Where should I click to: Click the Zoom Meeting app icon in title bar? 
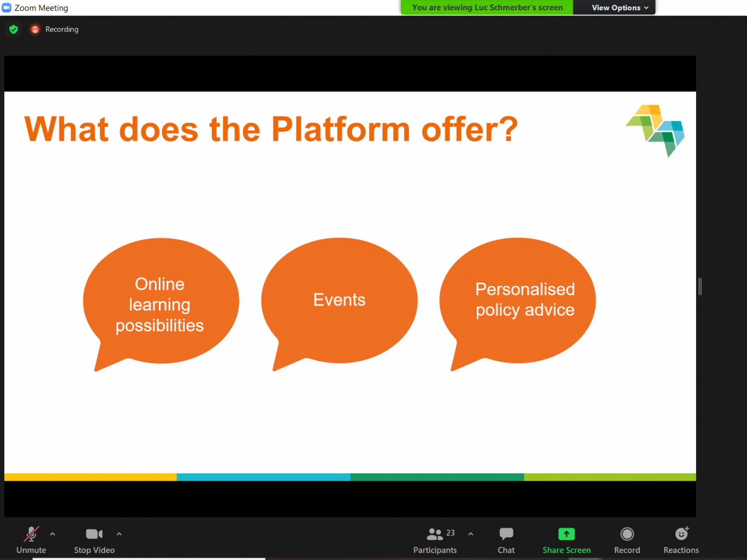(x=7, y=8)
